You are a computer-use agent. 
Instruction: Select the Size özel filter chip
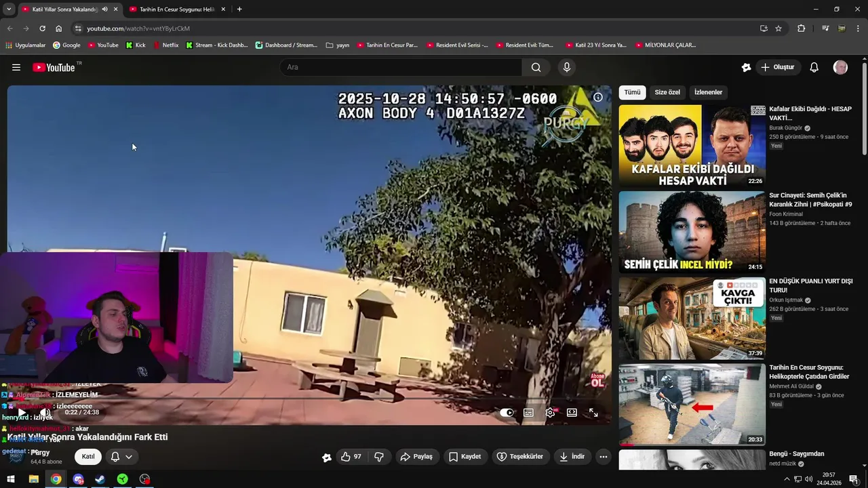[x=667, y=92]
